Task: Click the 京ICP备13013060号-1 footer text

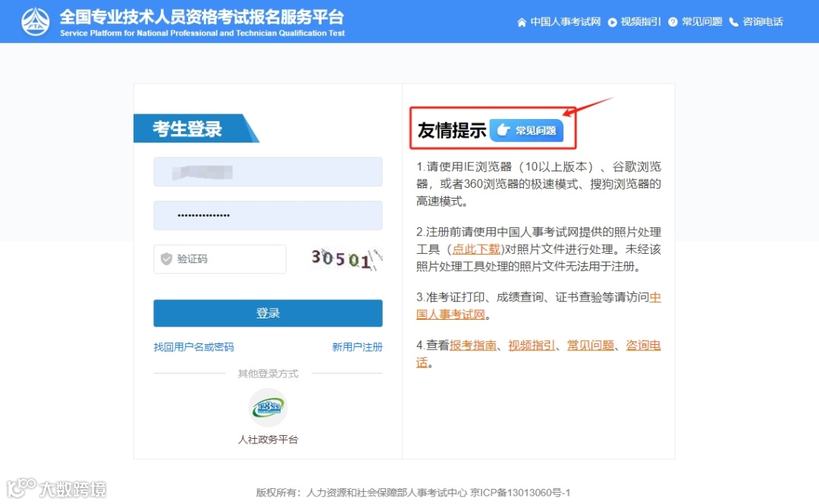Action: pos(520,493)
